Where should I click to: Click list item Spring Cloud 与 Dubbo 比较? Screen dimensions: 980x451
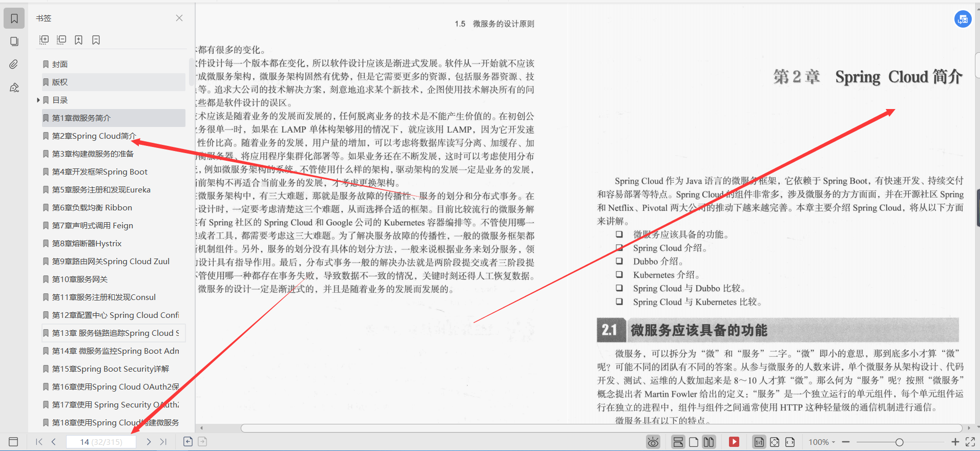point(689,288)
